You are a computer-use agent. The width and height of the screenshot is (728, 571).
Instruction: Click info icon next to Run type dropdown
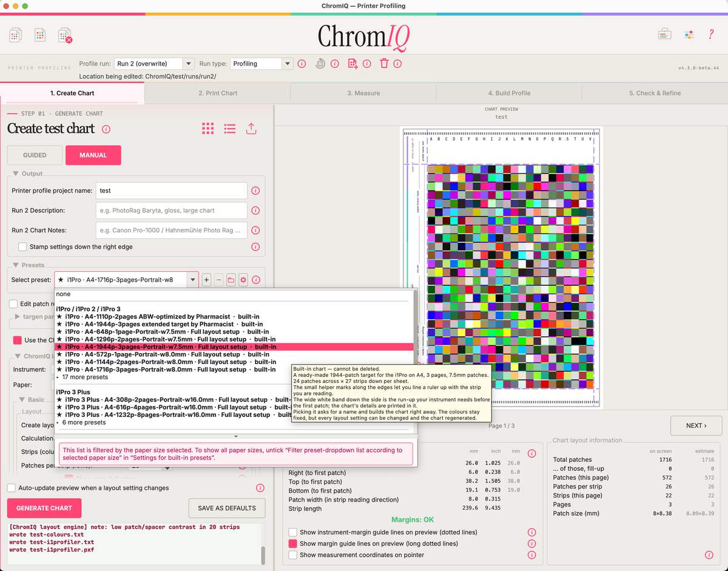click(302, 64)
